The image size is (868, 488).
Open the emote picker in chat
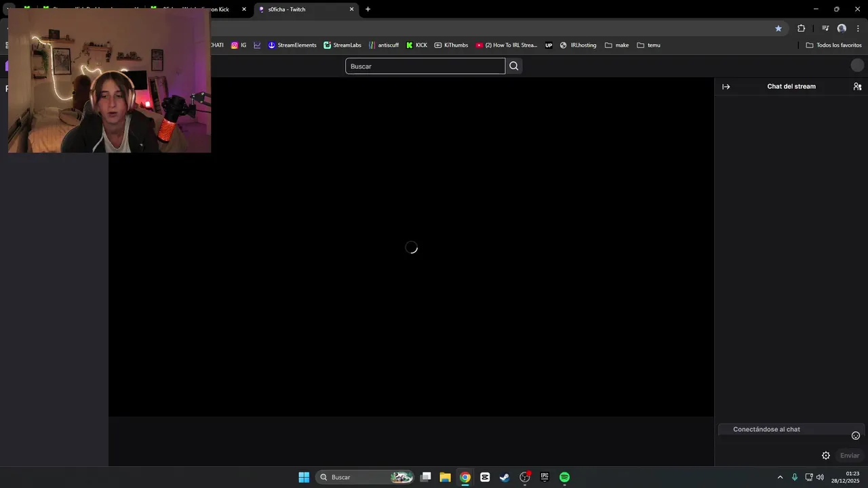pos(856,436)
